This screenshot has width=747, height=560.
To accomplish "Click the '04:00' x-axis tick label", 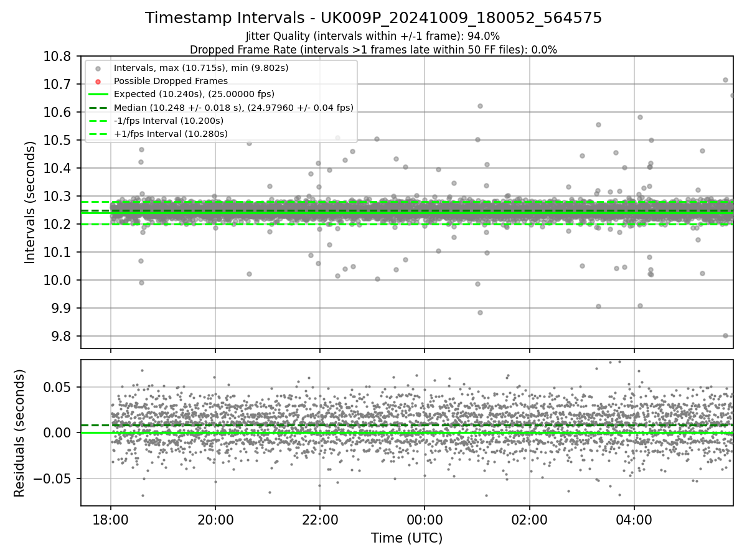I will tap(634, 519).
